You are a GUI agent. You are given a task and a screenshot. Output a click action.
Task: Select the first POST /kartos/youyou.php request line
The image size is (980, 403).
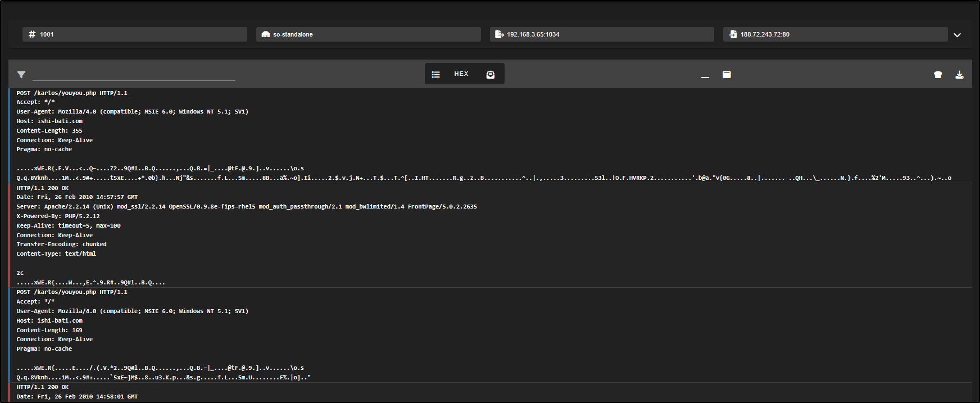[72, 93]
